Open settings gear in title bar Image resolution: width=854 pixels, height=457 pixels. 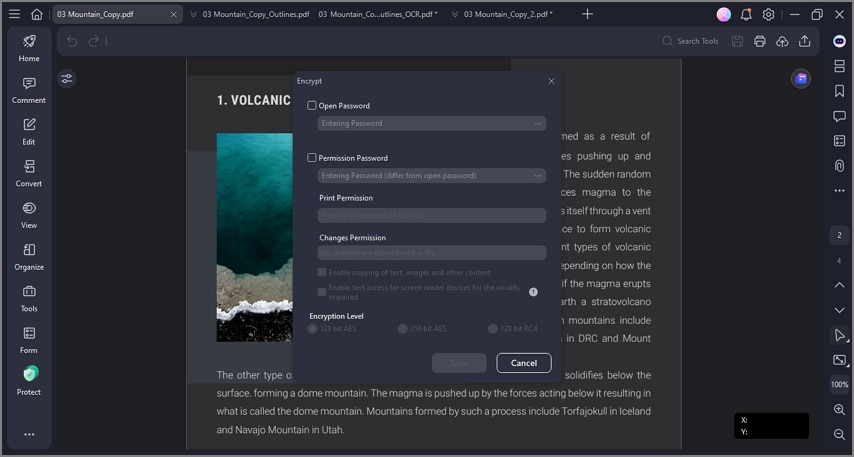(x=768, y=15)
